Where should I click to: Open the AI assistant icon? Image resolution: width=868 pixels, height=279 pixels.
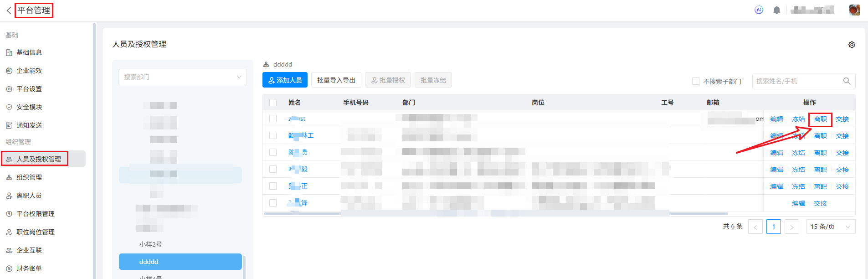click(x=759, y=10)
